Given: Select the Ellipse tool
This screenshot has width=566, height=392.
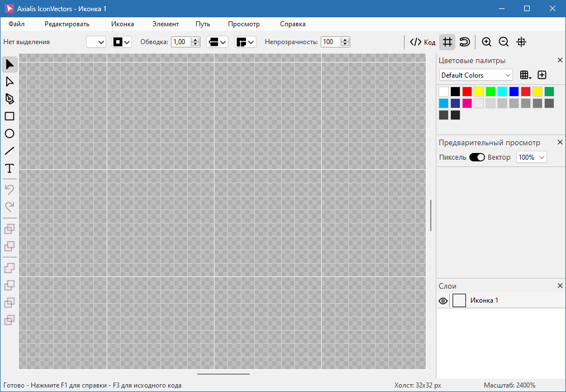Looking at the screenshot, I should click(x=9, y=133).
